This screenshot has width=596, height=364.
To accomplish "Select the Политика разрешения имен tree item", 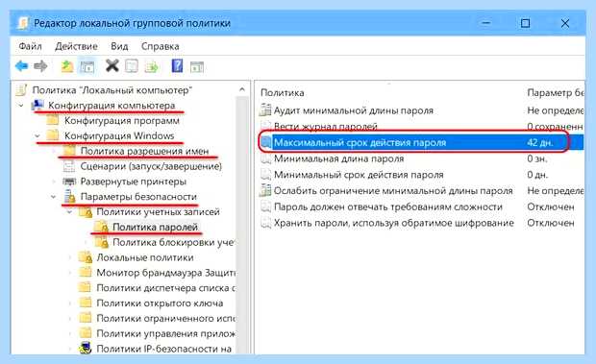I will click(x=145, y=151).
